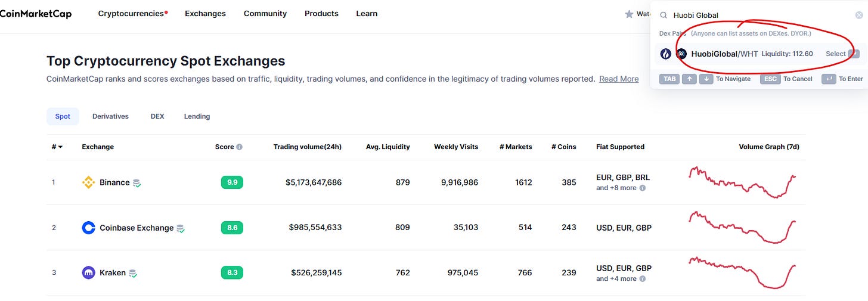Click Select button for HuobiGlobal/WHT result
This screenshot has height=301, width=868.
tap(842, 54)
